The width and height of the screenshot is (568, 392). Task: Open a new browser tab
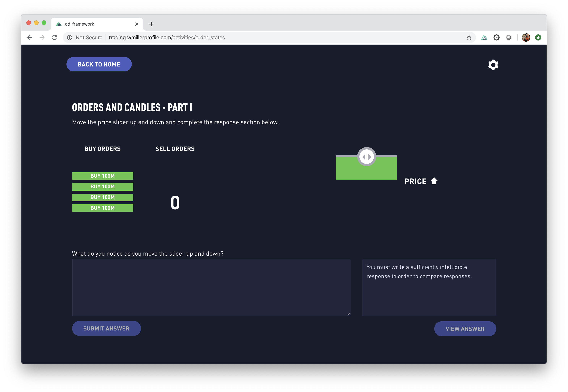coord(151,24)
